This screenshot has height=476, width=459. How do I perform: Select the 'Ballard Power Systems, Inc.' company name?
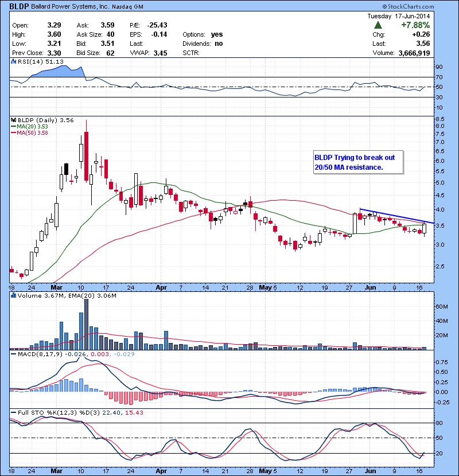tap(70, 6)
